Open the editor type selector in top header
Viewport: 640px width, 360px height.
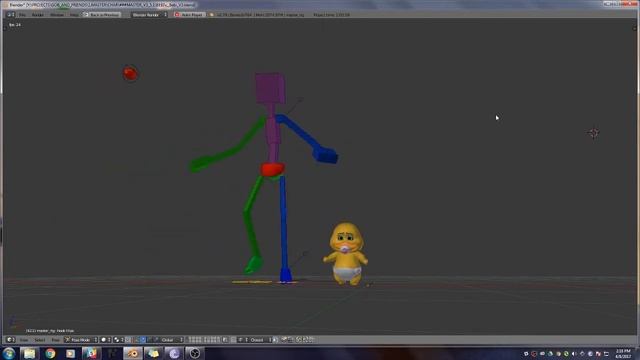[x=11, y=15]
